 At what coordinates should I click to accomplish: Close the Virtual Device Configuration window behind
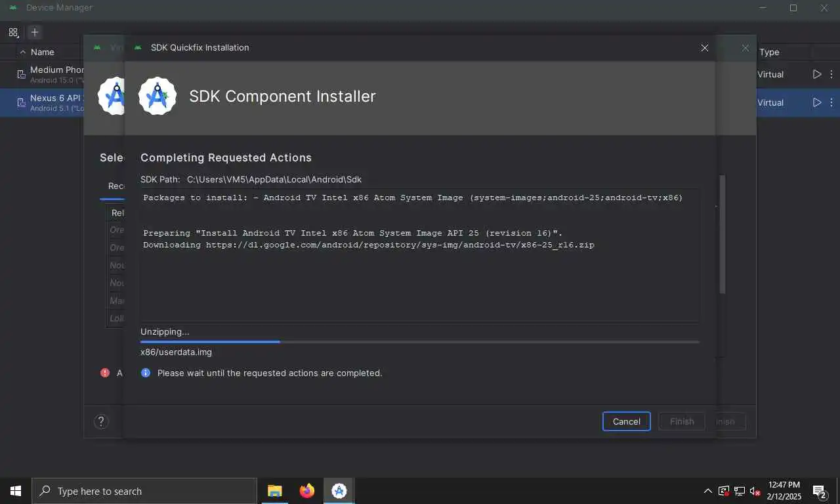click(745, 48)
